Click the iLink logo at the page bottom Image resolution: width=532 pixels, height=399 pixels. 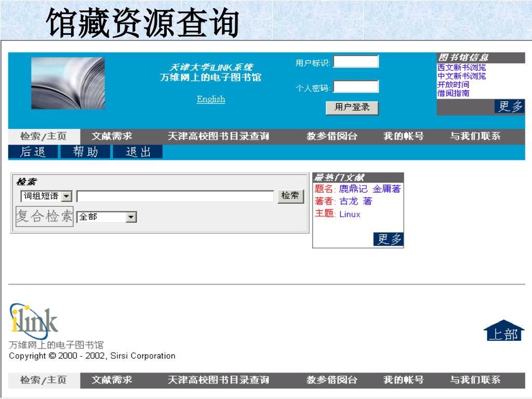click(34, 321)
